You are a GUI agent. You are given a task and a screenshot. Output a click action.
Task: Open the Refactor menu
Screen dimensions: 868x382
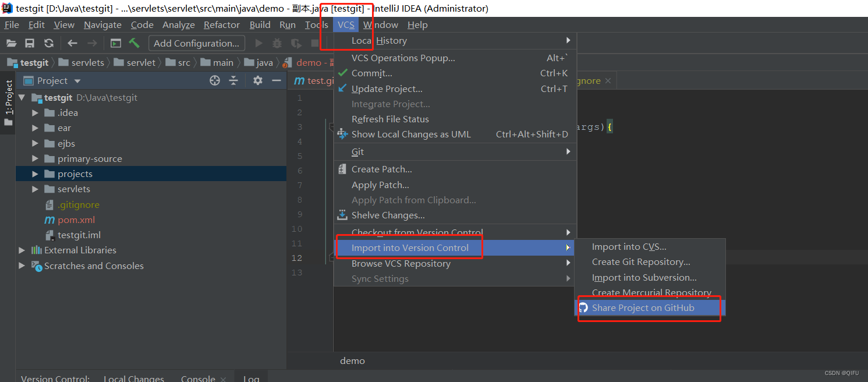[222, 24]
